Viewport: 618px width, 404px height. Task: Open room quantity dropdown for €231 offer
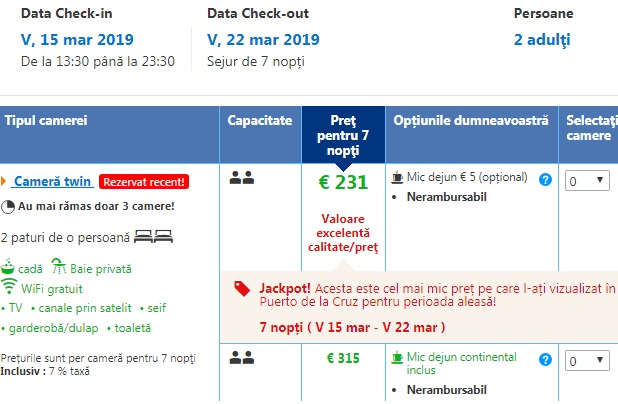587,180
